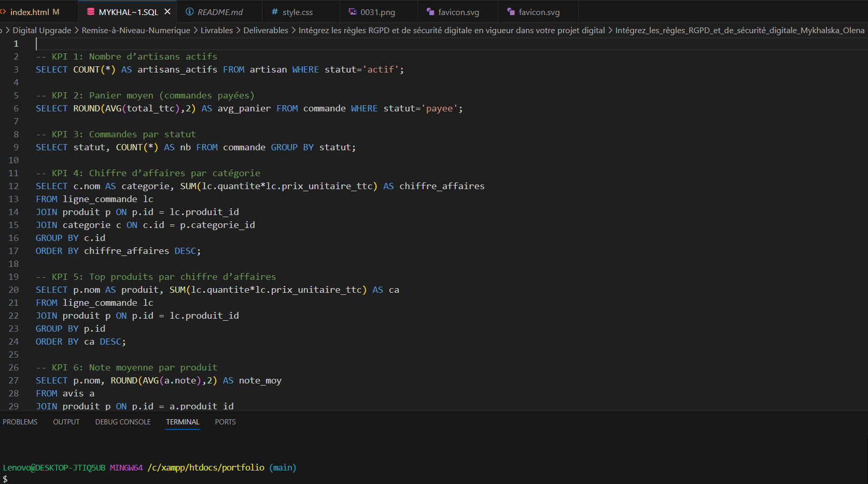Click 'chiffre_affaires' alias on line 12

442,186
